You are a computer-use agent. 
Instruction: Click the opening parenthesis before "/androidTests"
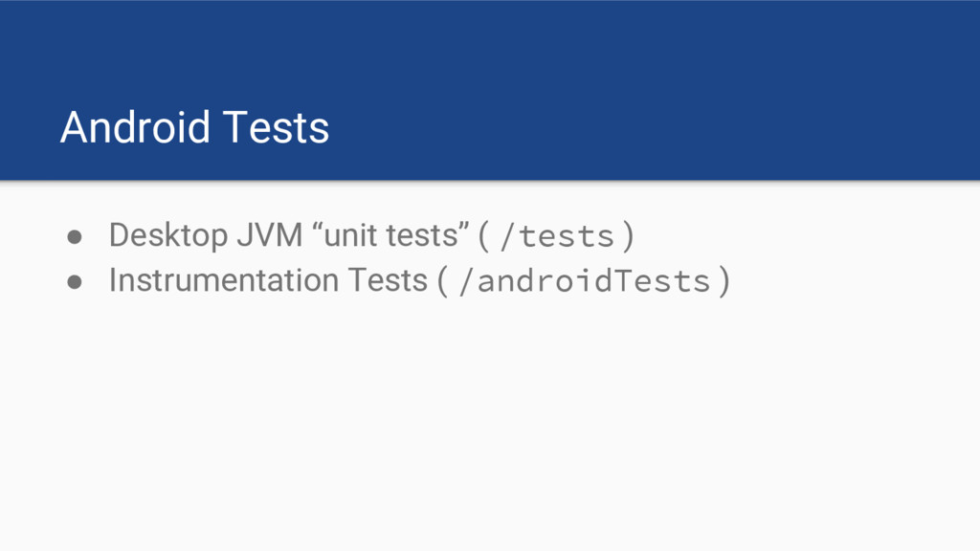coord(442,281)
